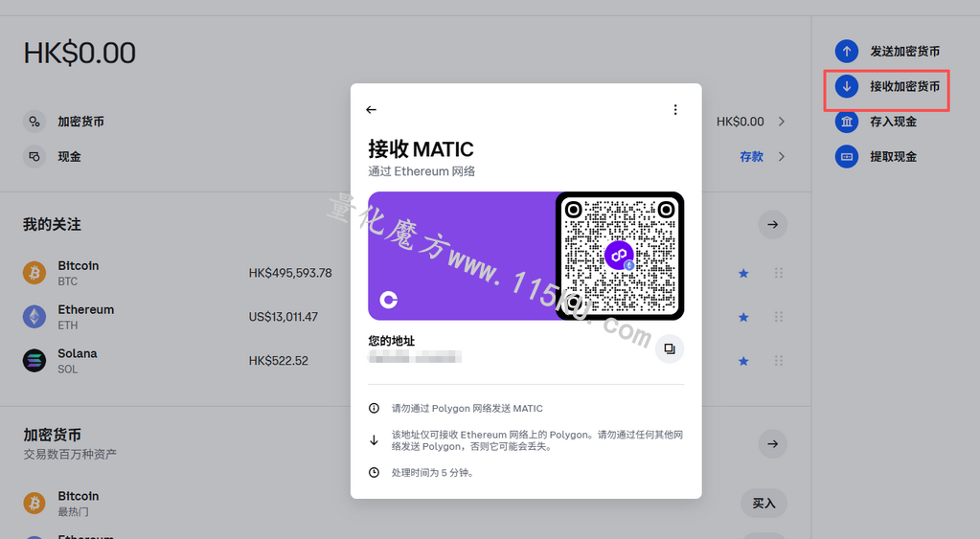Open 存入现金 option
This screenshot has width=980, height=539.
coord(893,122)
